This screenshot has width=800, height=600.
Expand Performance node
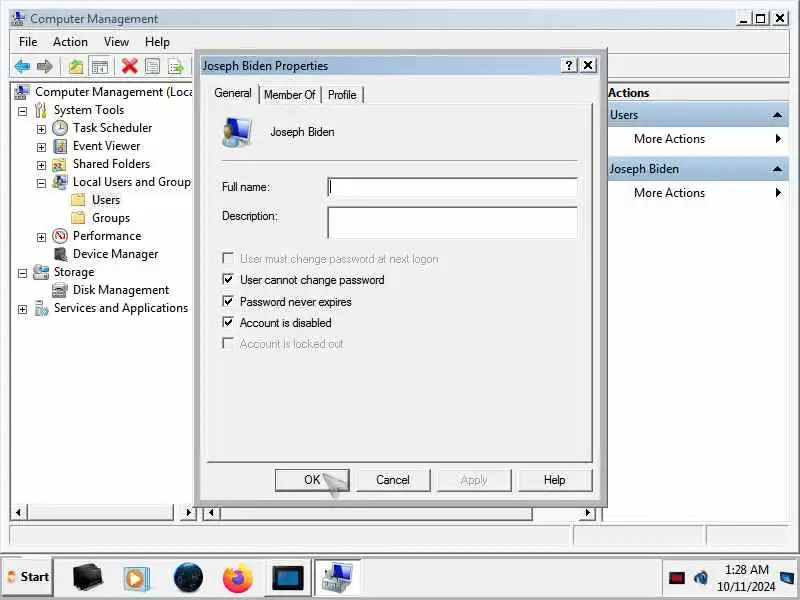(41, 237)
